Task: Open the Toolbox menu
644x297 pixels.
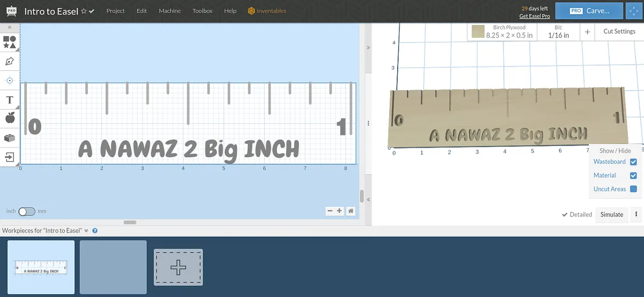Action: [202, 11]
